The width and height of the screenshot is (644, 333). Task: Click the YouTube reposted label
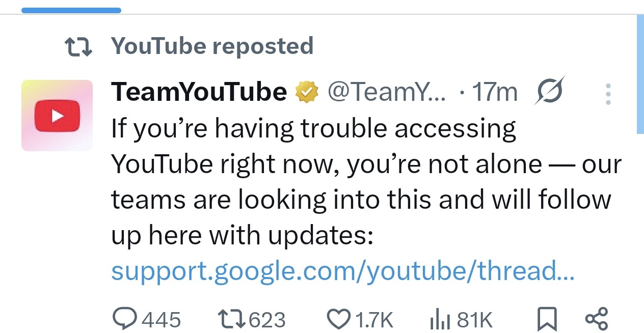point(212,46)
